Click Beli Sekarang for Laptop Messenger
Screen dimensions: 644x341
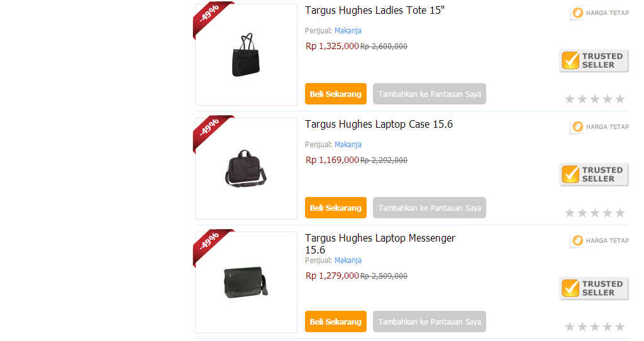click(x=336, y=321)
